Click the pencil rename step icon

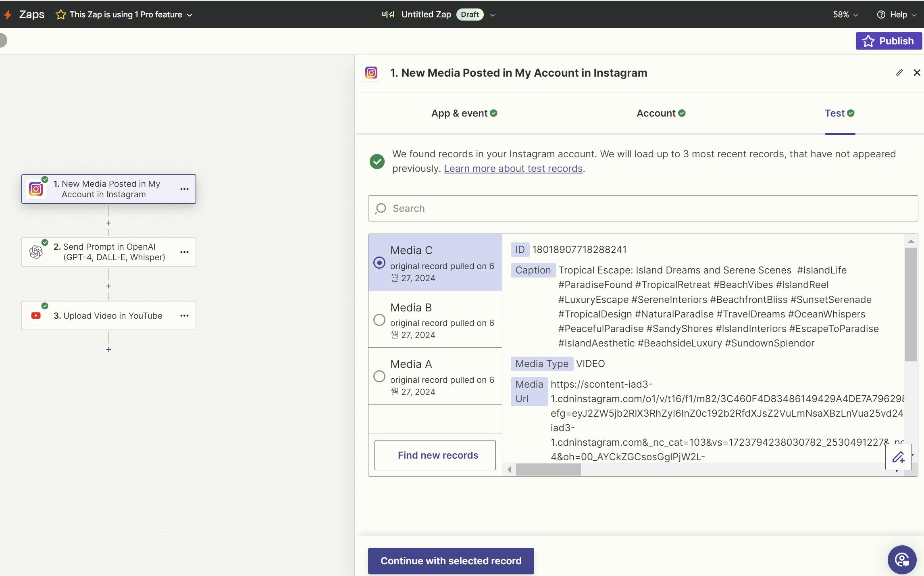[x=899, y=73]
